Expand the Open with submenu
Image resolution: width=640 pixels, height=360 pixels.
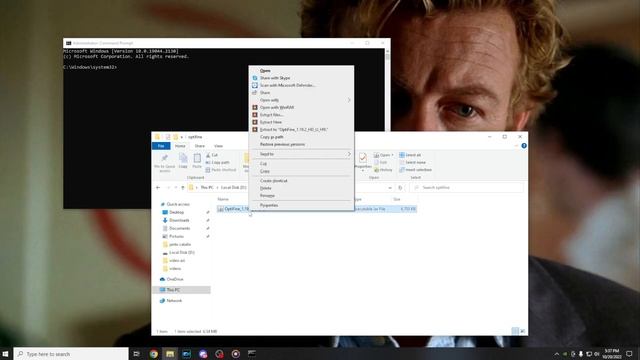302,100
